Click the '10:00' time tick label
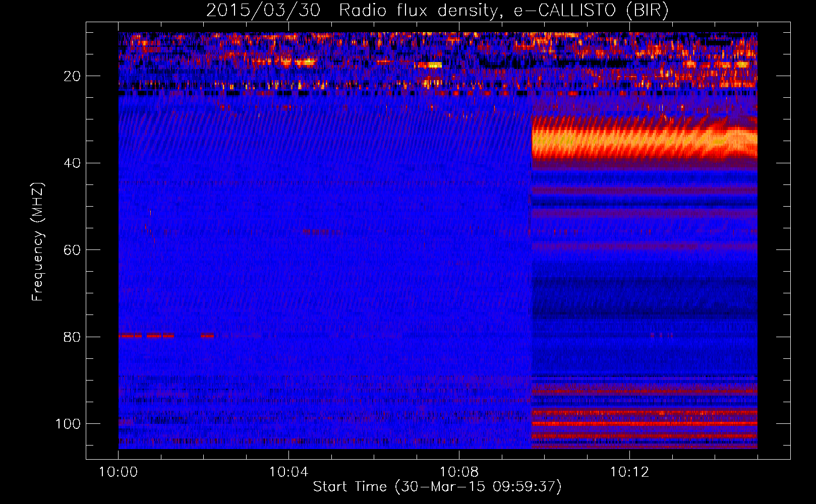This screenshot has width=816, height=504. click(x=118, y=472)
